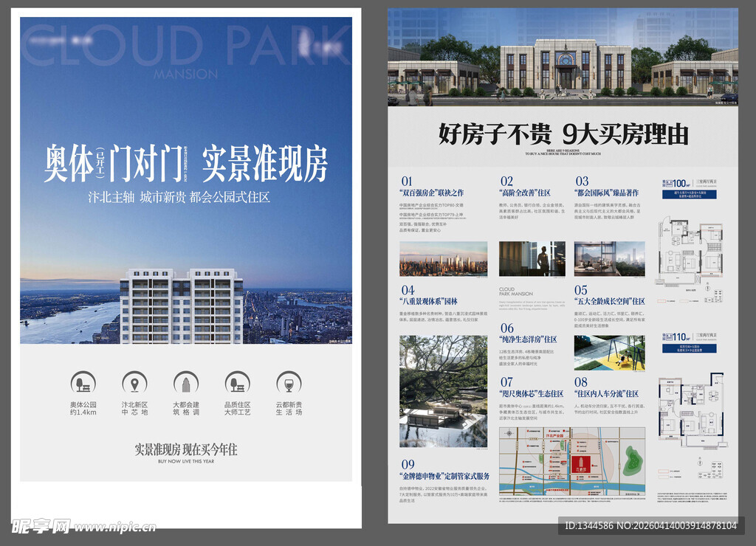Select the white apartment tower image
756x546 pixels.
click(x=182, y=305)
